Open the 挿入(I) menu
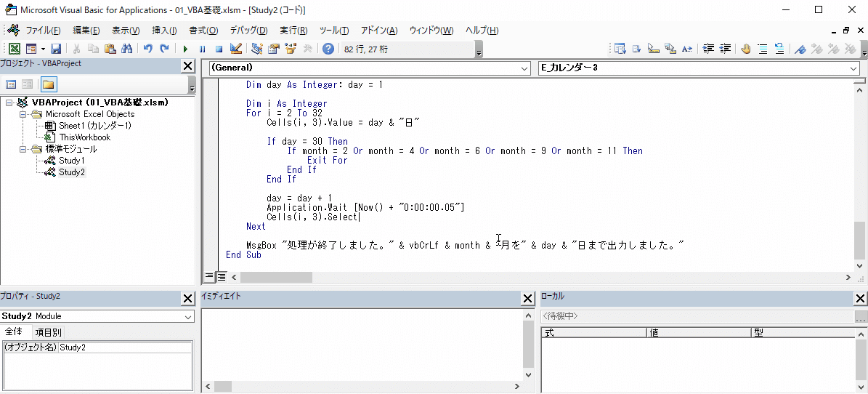Image resolution: width=868 pixels, height=394 pixels. [164, 31]
